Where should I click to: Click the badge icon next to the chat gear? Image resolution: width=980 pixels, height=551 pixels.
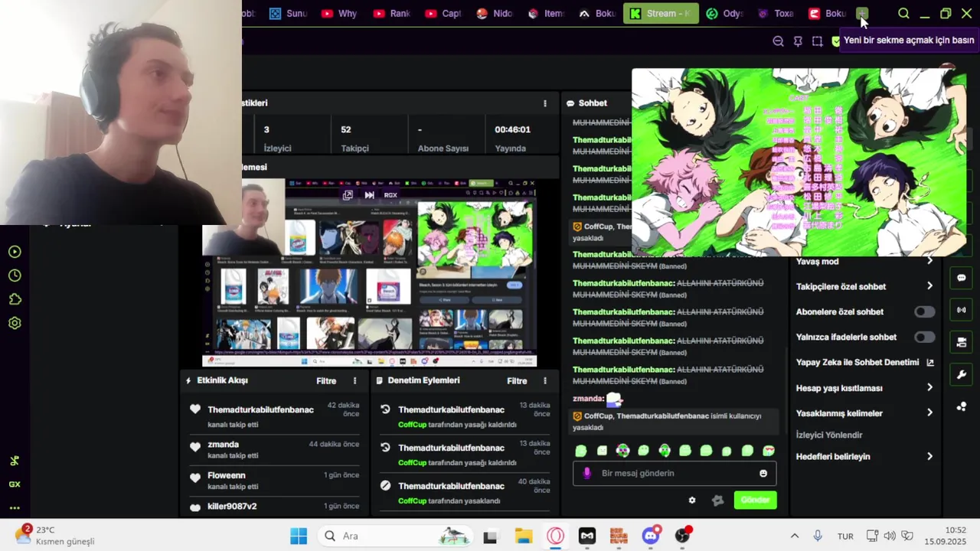pyautogui.click(x=717, y=500)
